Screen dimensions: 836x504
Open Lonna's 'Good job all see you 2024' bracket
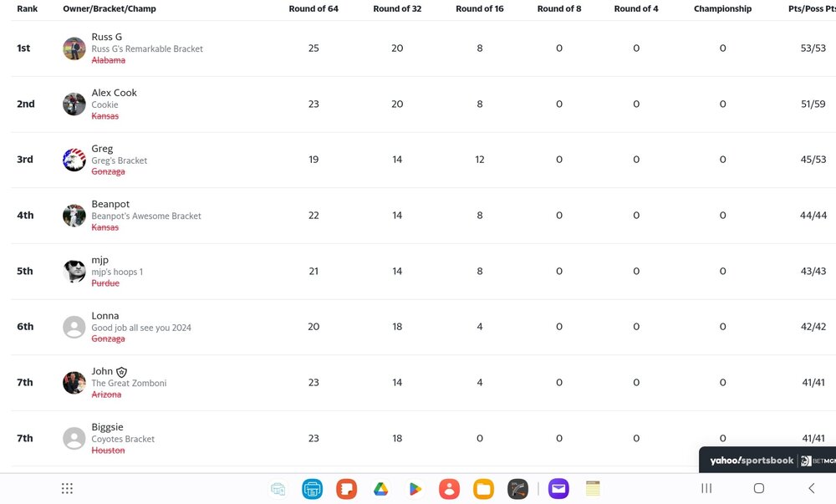(141, 328)
